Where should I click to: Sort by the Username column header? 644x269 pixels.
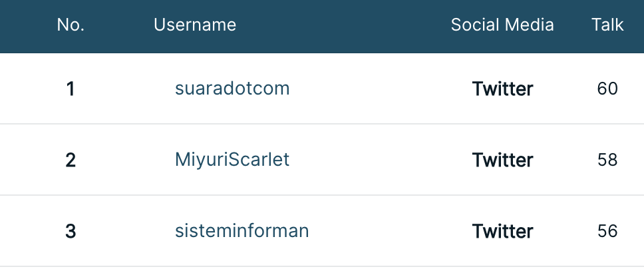pyautogui.click(x=195, y=25)
